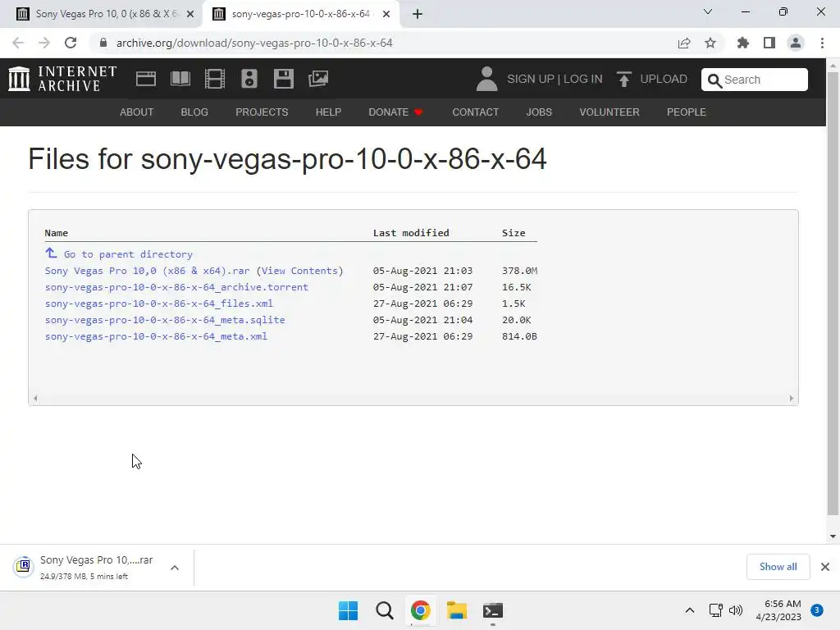The width and height of the screenshot is (840, 630).
Task: Open the VOLUNTEER menu item
Action: [x=609, y=112]
